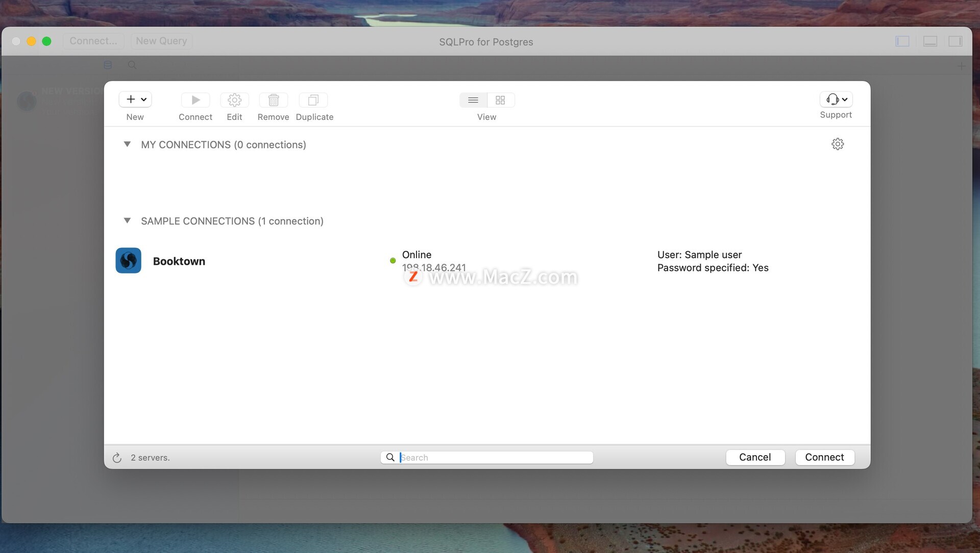Switch to grid view layout

click(500, 100)
